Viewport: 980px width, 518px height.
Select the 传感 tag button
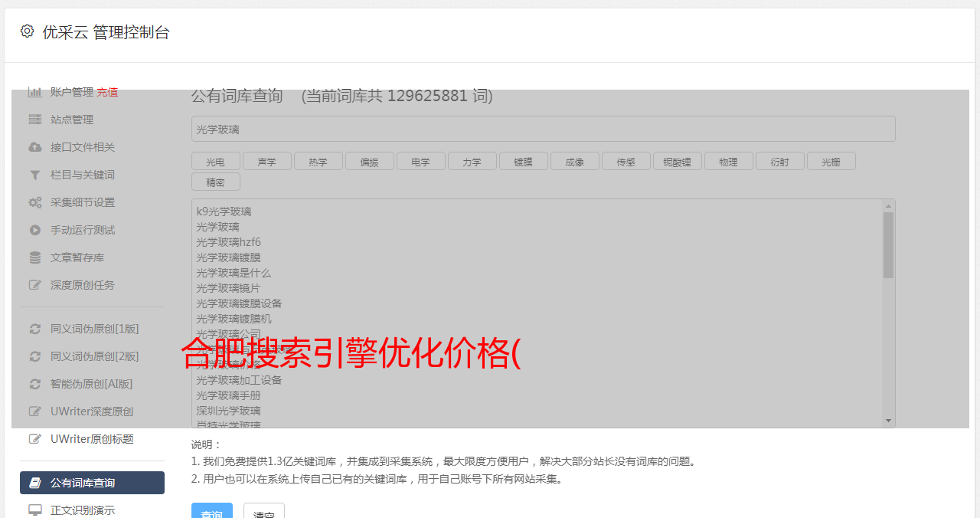[x=626, y=161]
